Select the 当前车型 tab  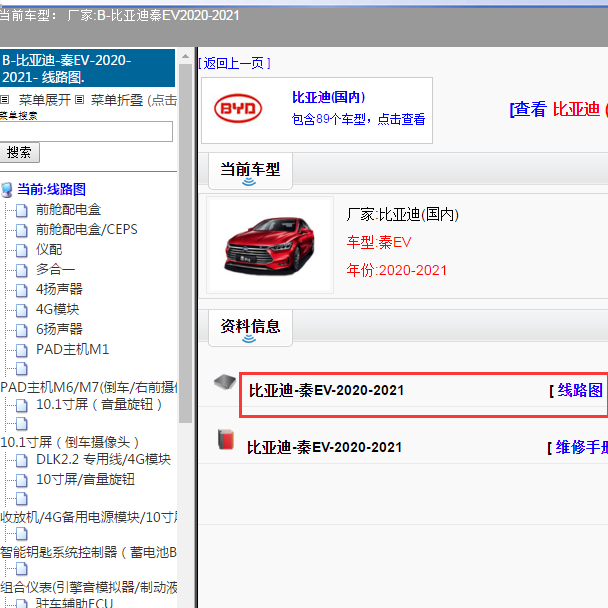(250, 171)
